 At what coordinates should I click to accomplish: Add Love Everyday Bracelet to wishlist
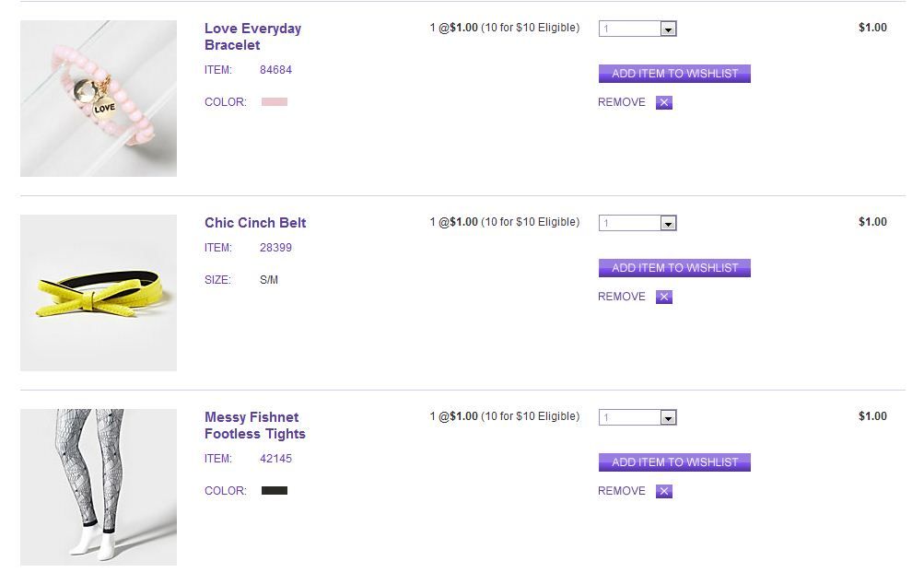pos(674,74)
